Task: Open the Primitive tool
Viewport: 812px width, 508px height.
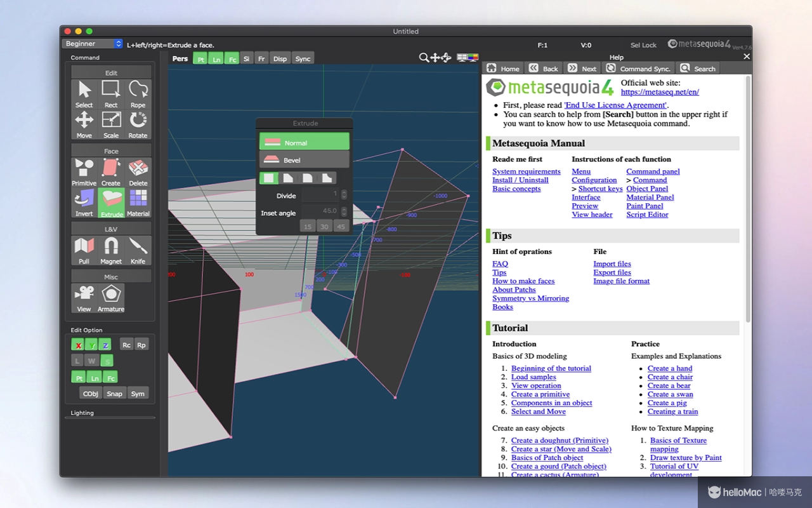Action: 84,173
